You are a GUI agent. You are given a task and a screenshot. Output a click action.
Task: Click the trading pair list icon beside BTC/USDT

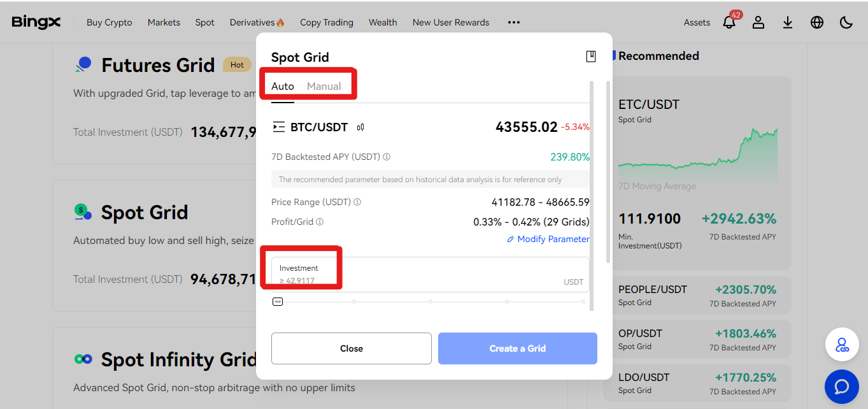278,127
